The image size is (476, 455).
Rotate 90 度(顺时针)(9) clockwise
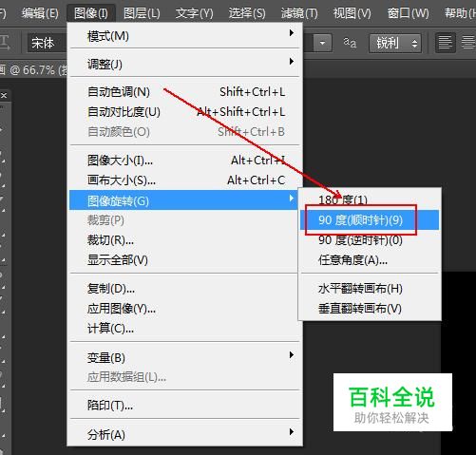pos(370,219)
